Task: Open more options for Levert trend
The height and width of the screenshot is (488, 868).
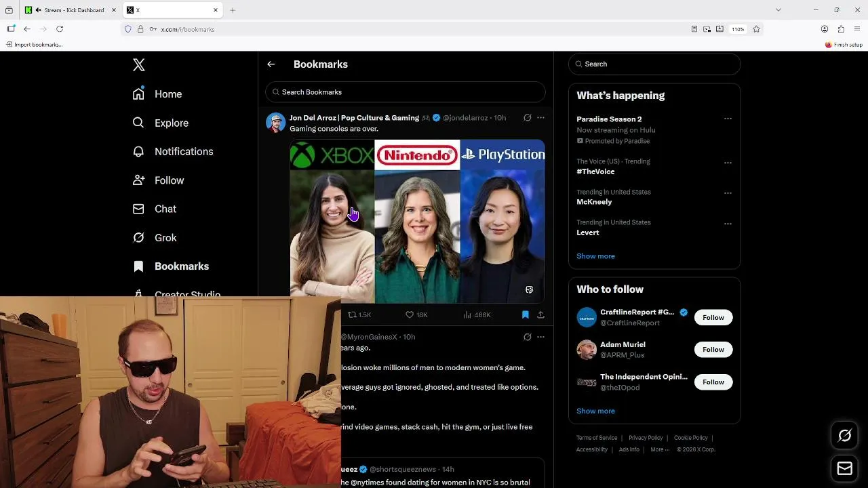Action: click(728, 224)
